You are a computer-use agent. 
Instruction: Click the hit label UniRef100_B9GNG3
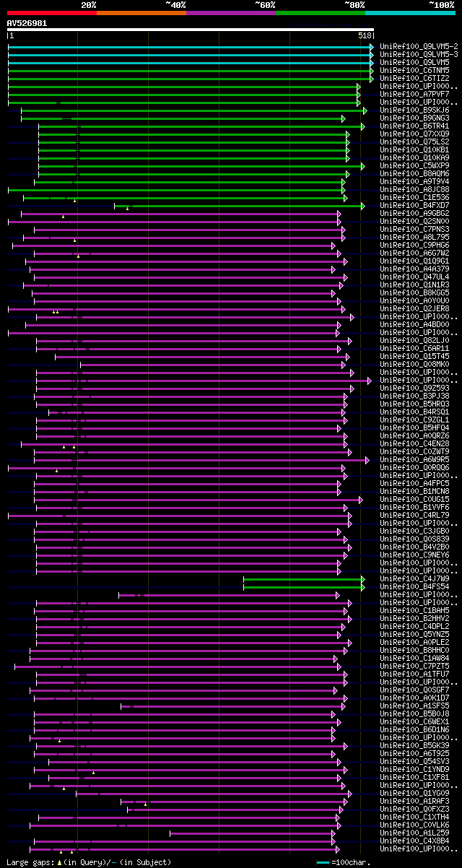tap(415, 118)
